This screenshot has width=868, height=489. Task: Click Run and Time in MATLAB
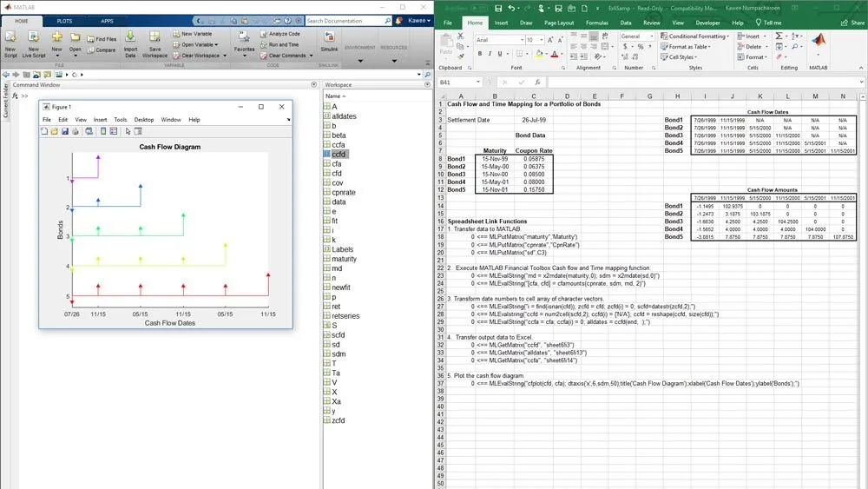[x=279, y=45]
